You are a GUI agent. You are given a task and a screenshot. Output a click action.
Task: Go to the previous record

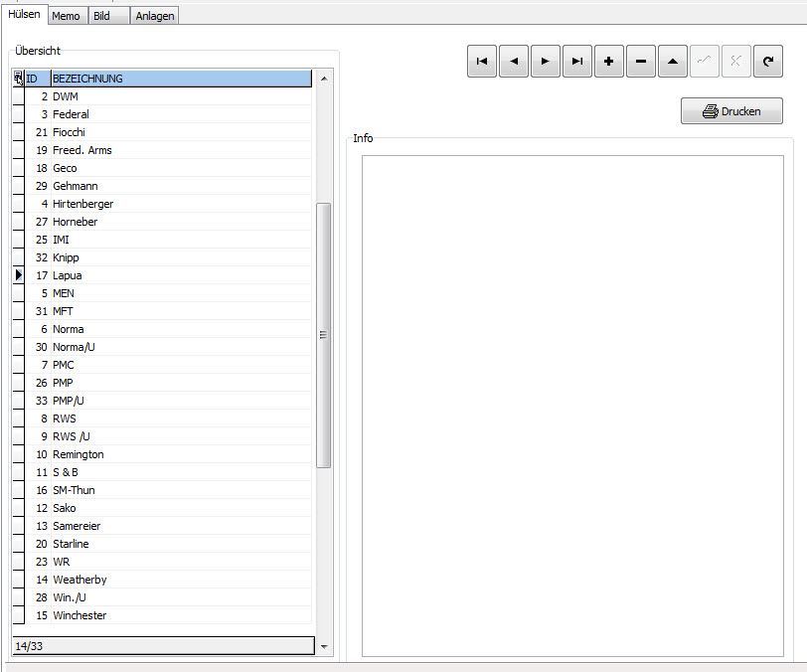click(514, 62)
